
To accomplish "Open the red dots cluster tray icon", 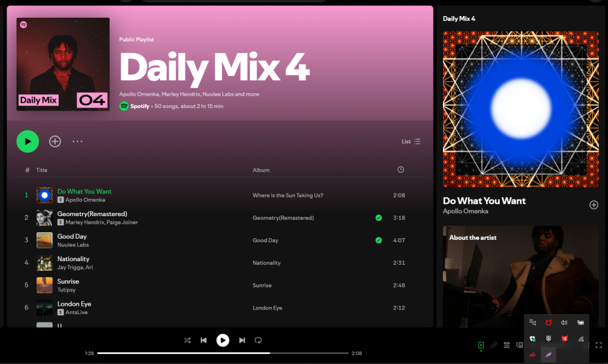I will tap(533, 354).
